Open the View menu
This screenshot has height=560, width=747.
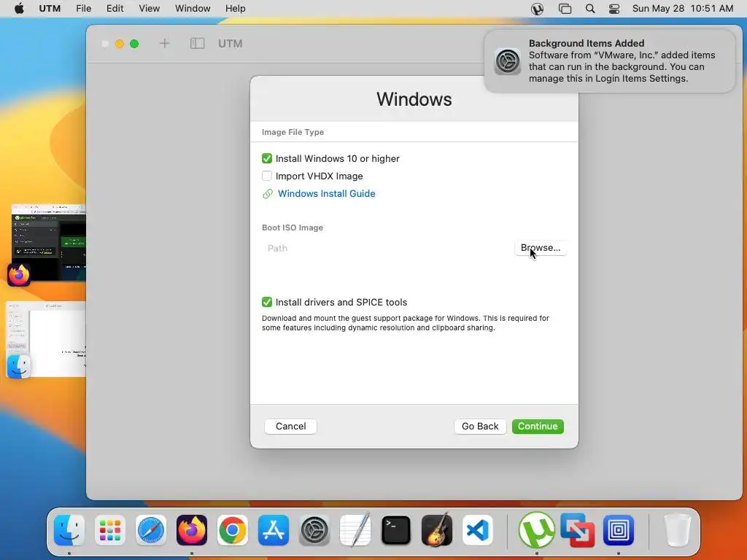[x=149, y=9]
